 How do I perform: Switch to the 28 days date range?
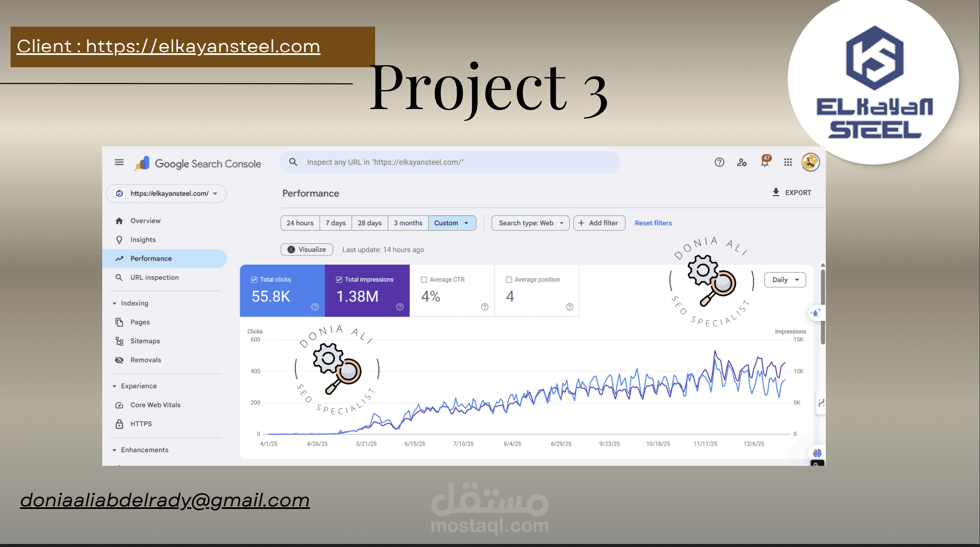(x=369, y=223)
